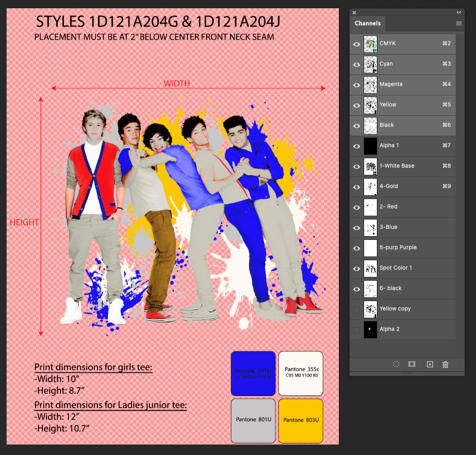Select the Magenta channel name
This screenshot has width=476, height=455.
[391, 84]
